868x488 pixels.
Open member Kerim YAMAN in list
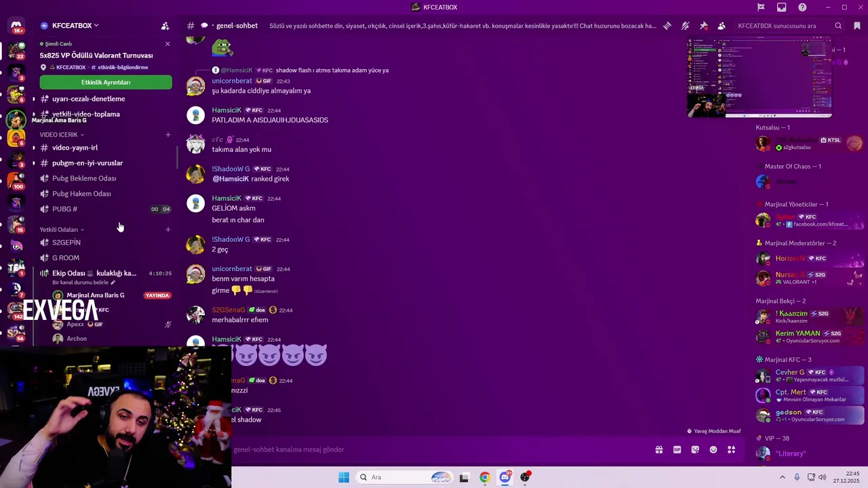tap(810, 336)
